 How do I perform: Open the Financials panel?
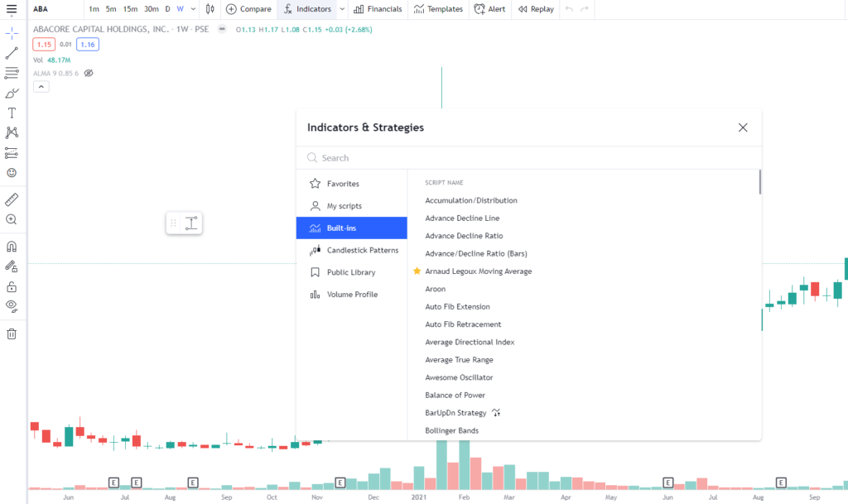coord(378,9)
